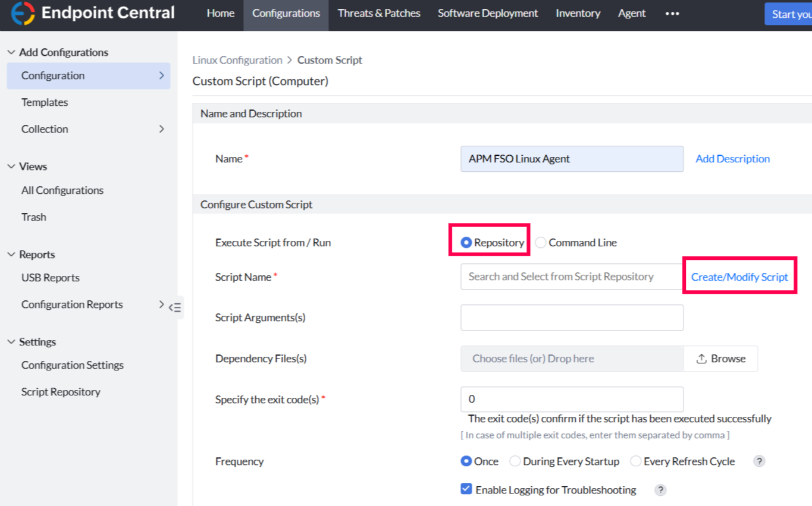Image resolution: width=812 pixels, height=506 pixels.
Task: Expand the Configuration Reports submenu chevron
Action: point(161,304)
